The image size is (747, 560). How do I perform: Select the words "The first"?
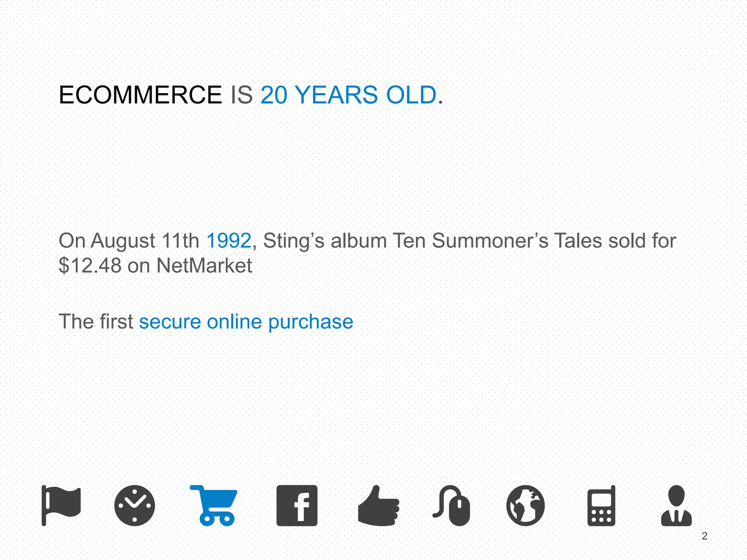tap(96, 322)
